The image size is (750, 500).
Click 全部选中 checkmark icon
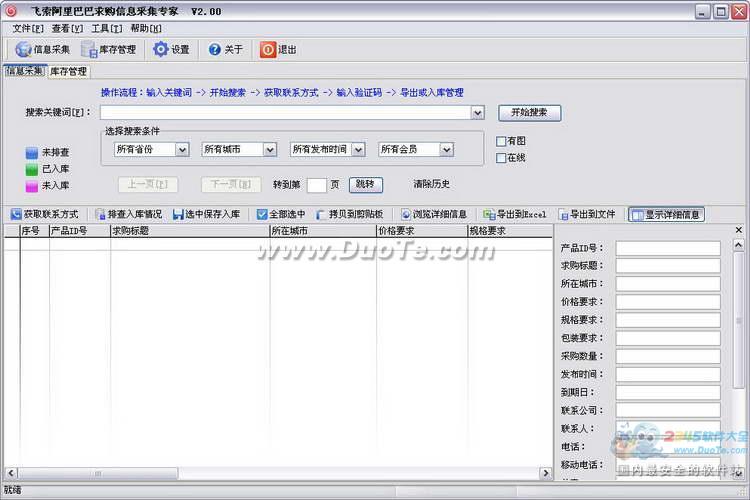(x=262, y=214)
